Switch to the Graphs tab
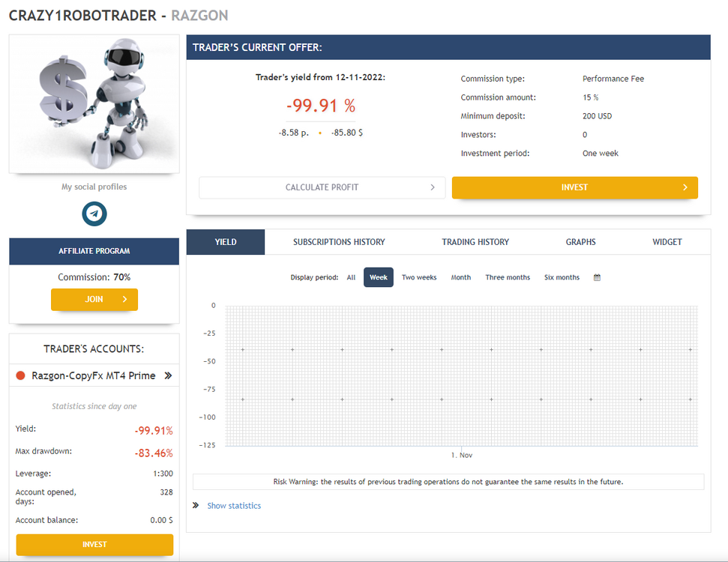728x562 pixels. pyautogui.click(x=580, y=242)
